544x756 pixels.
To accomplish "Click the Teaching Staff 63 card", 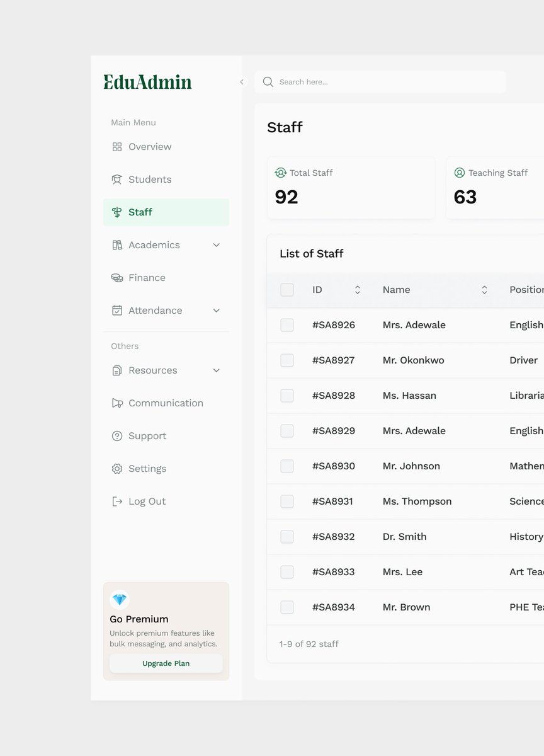I will click(x=495, y=188).
